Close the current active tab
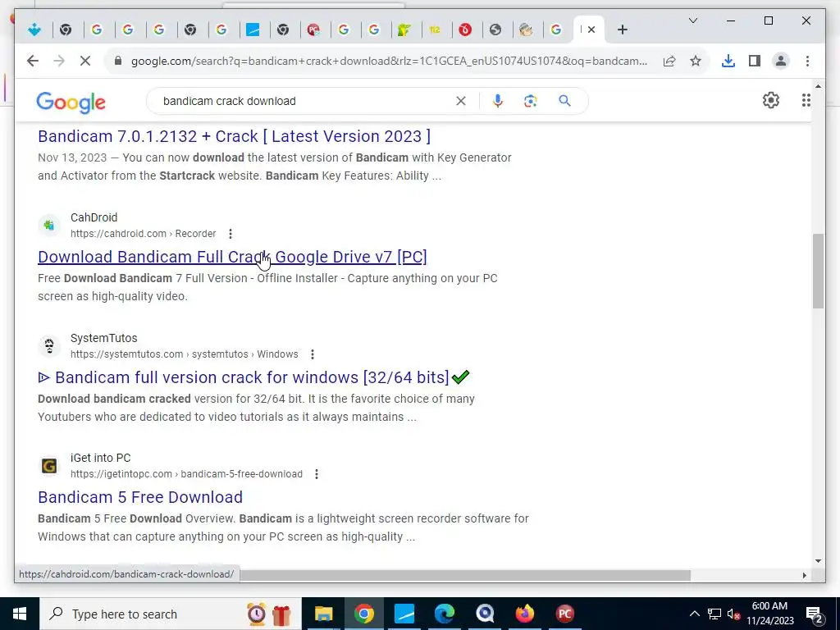 pos(591,30)
